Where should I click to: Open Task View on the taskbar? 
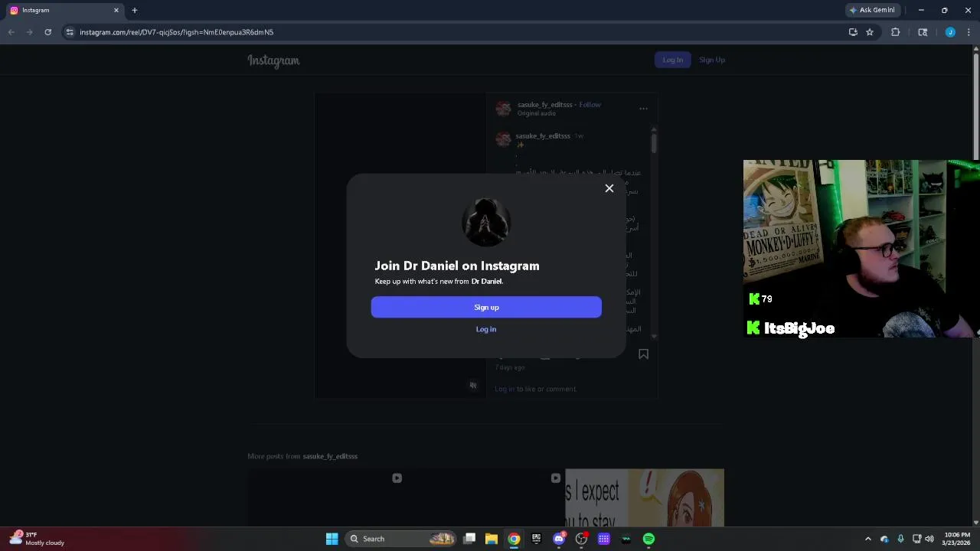tap(469, 539)
